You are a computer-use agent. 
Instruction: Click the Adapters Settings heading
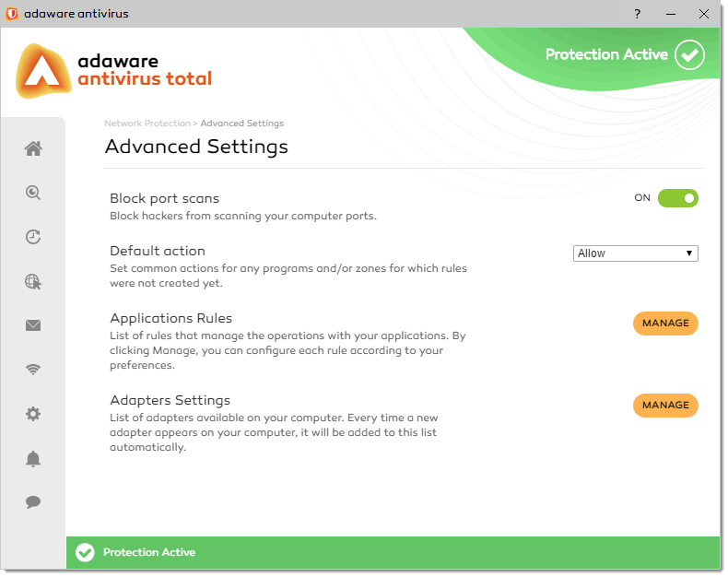pos(170,400)
